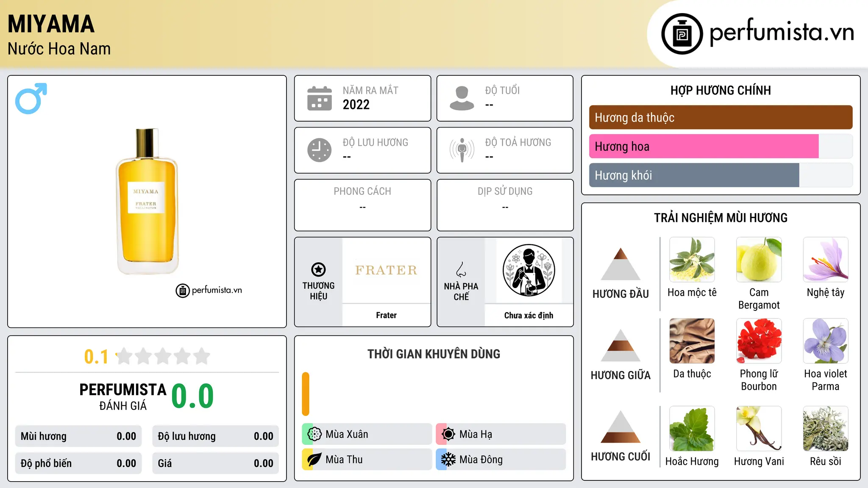This screenshot has width=868, height=488.
Task: Open the Rêu sồi note image
Action: 826,429
